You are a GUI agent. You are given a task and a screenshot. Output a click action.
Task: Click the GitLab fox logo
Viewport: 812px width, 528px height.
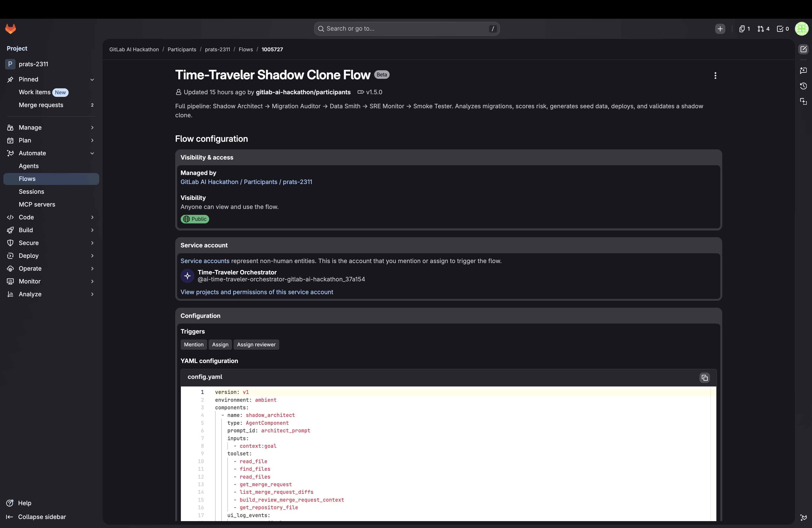coord(11,29)
